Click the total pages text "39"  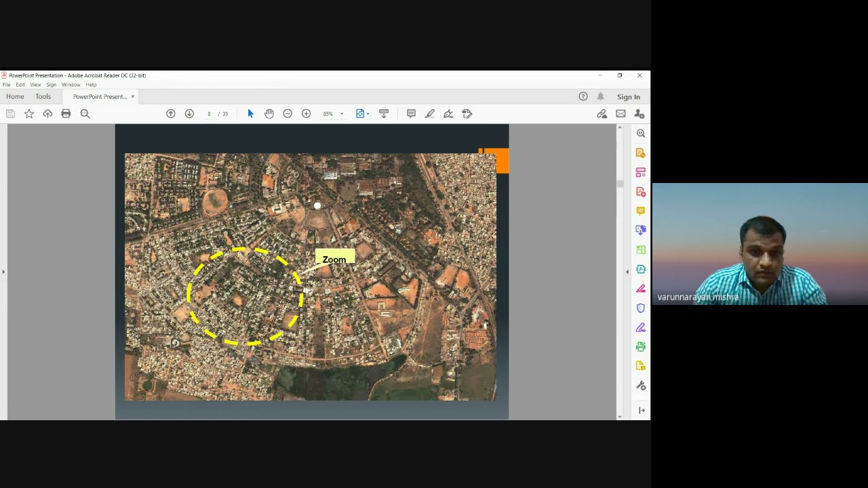click(x=225, y=114)
